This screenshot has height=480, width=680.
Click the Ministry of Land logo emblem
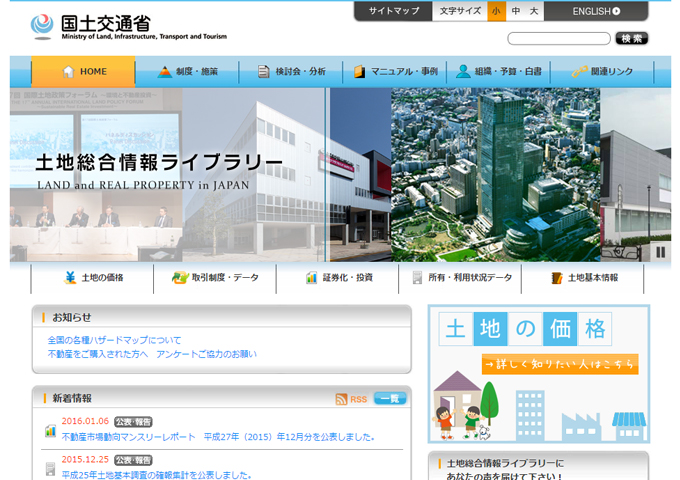point(42,26)
